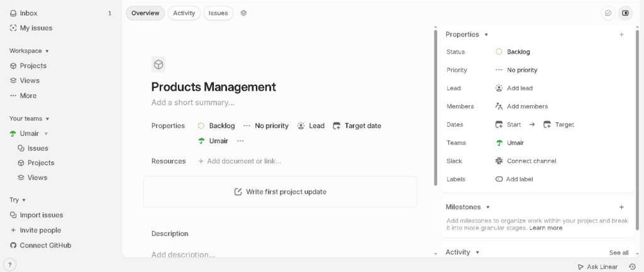Click the Slack logo beside Connect channel
This screenshot has width=644, height=272.
coord(499,161)
